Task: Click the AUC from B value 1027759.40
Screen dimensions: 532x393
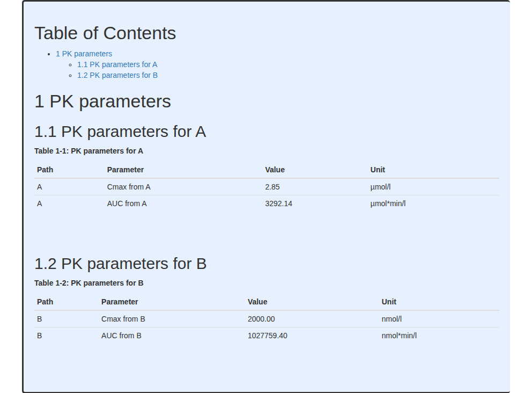Action: (x=268, y=336)
